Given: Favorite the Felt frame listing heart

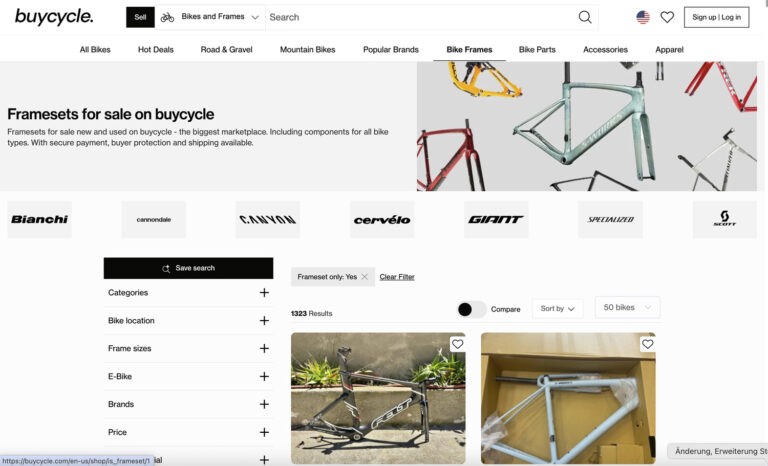Looking at the screenshot, I should coord(457,344).
